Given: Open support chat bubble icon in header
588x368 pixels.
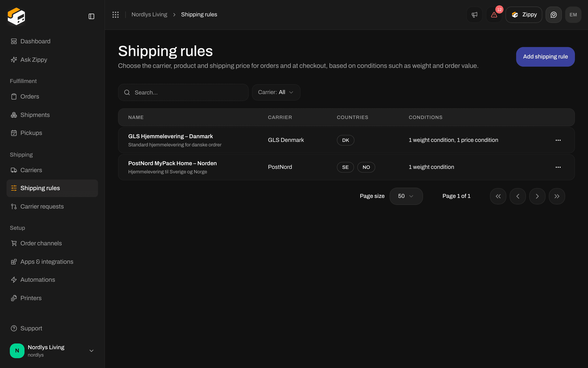Looking at the screenshot, I should 553,15.
